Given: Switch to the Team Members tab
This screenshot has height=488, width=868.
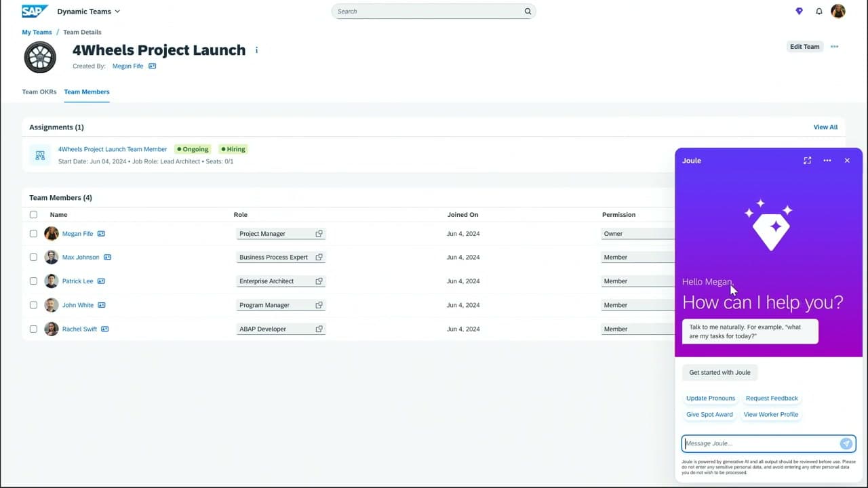Looking at the screenshot, I should coord(87,92).
